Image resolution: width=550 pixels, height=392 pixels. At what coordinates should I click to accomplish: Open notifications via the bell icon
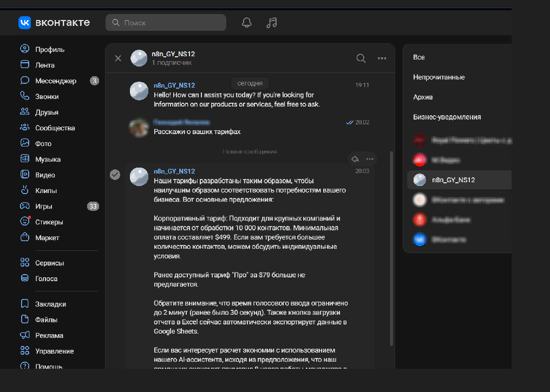246,22
